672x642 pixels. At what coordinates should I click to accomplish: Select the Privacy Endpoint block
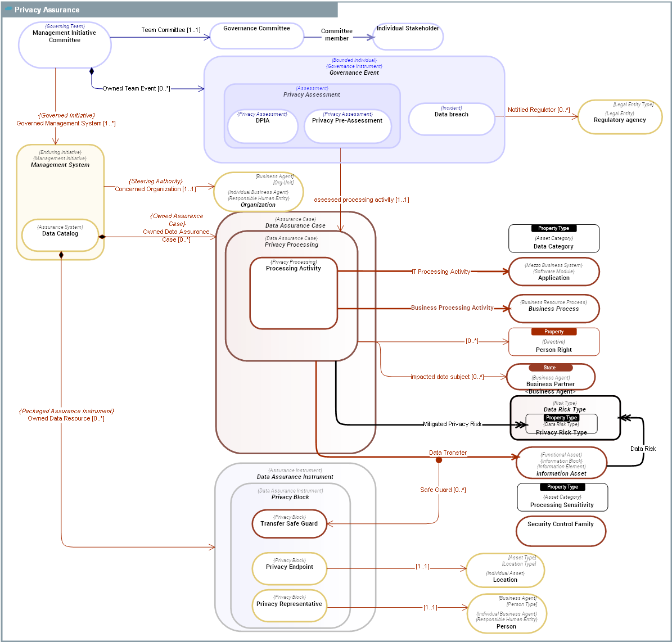click(x=289, y=568)
